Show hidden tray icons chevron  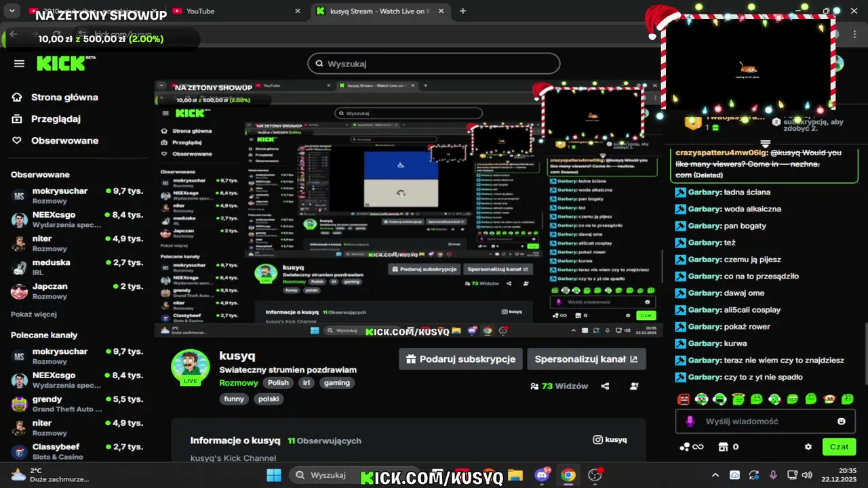click(x=715, y=475)
